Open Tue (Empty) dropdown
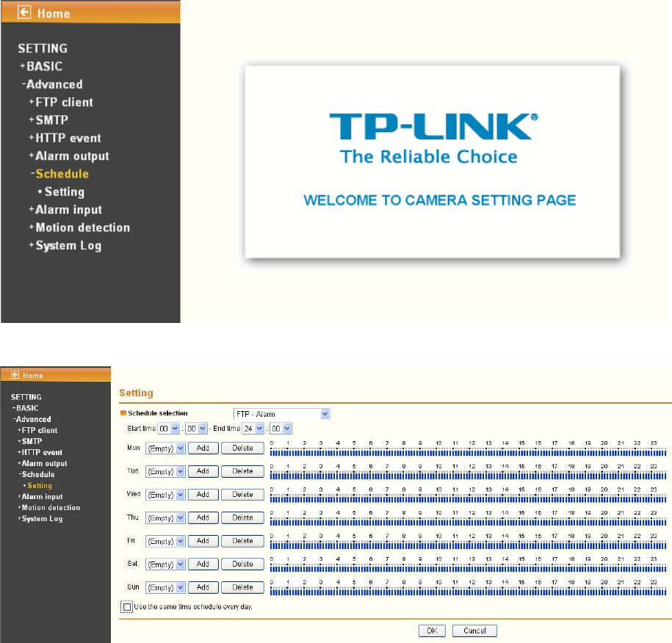Screen dimensions: 672x643 165,472
